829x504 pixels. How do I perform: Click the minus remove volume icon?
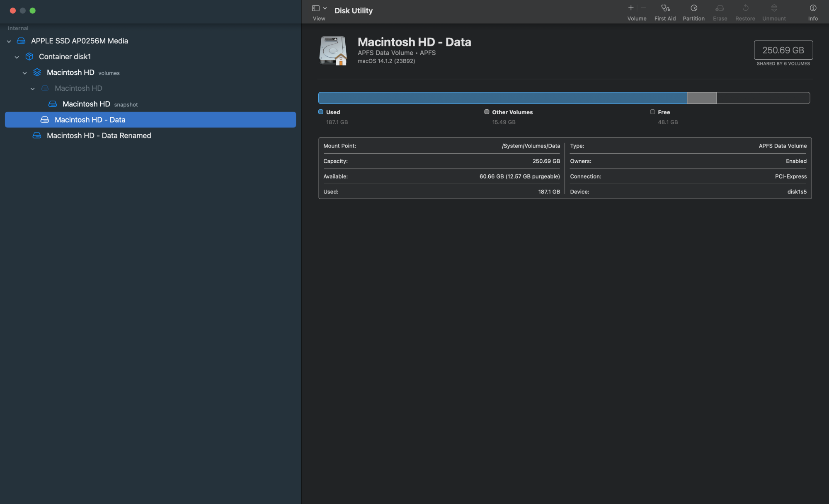click(643, 8)
